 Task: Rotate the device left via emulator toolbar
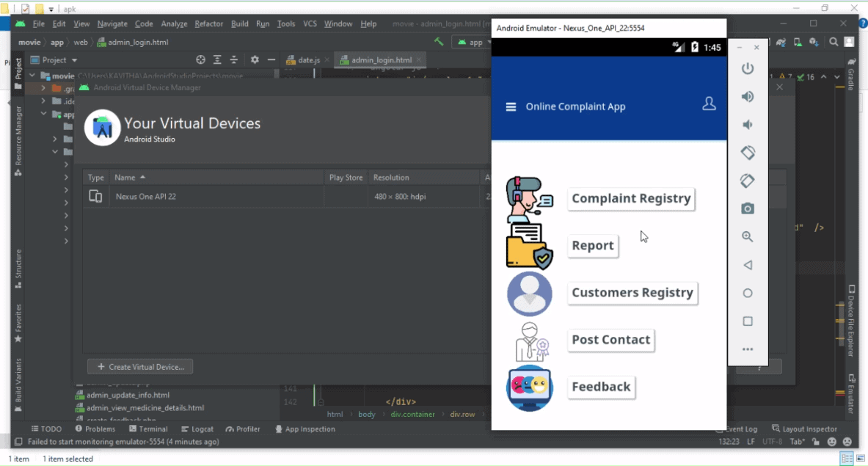747,153
